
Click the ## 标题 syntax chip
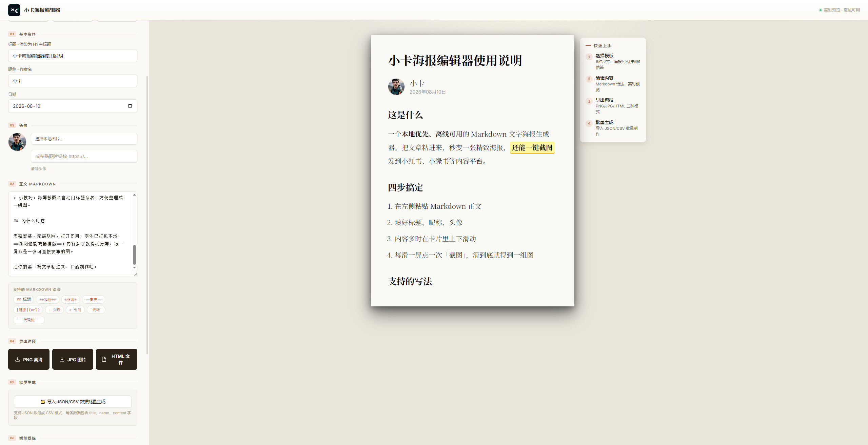point(24,300)
